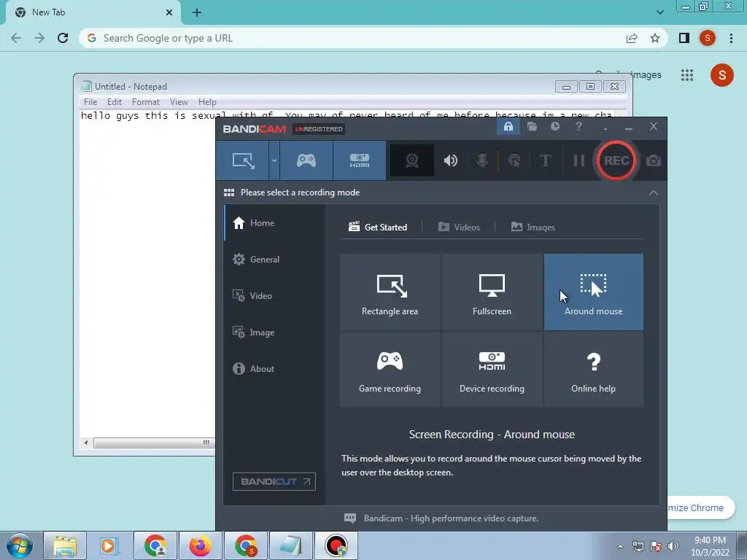Toggle text overlay T icon

point(546,160)
